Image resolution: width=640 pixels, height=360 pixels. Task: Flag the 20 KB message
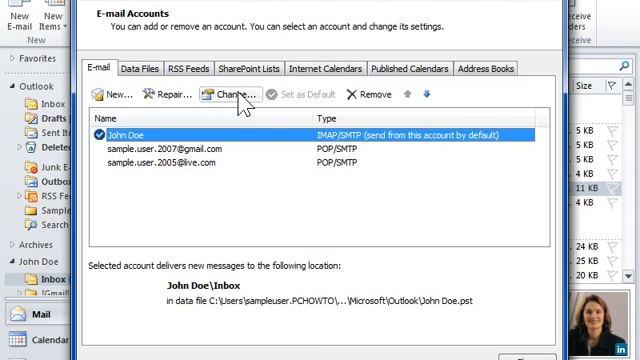tap(612, 276)
